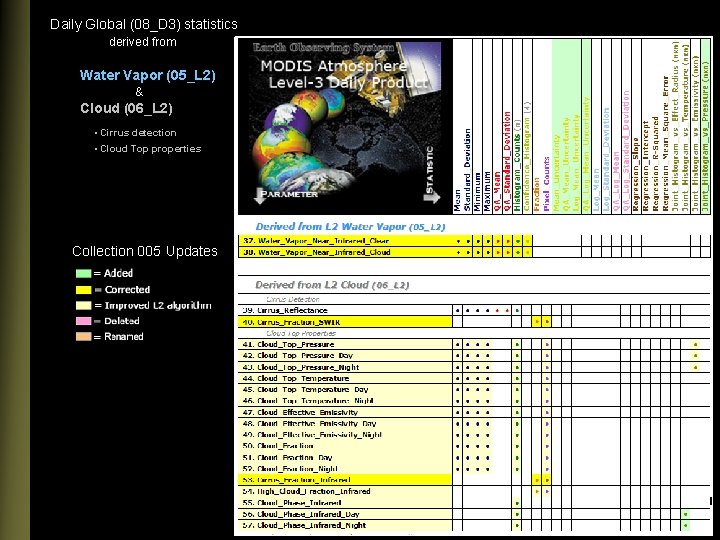Select row 51 Cloud_Fraction_Day
Viewport: 720px width, 540px height.
click(474, 457)
